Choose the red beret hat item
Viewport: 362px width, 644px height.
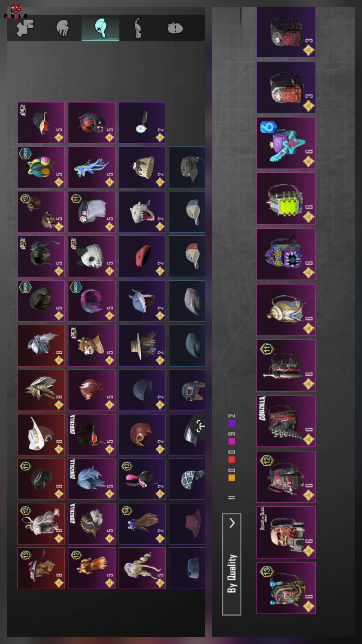tap(142, 256)
